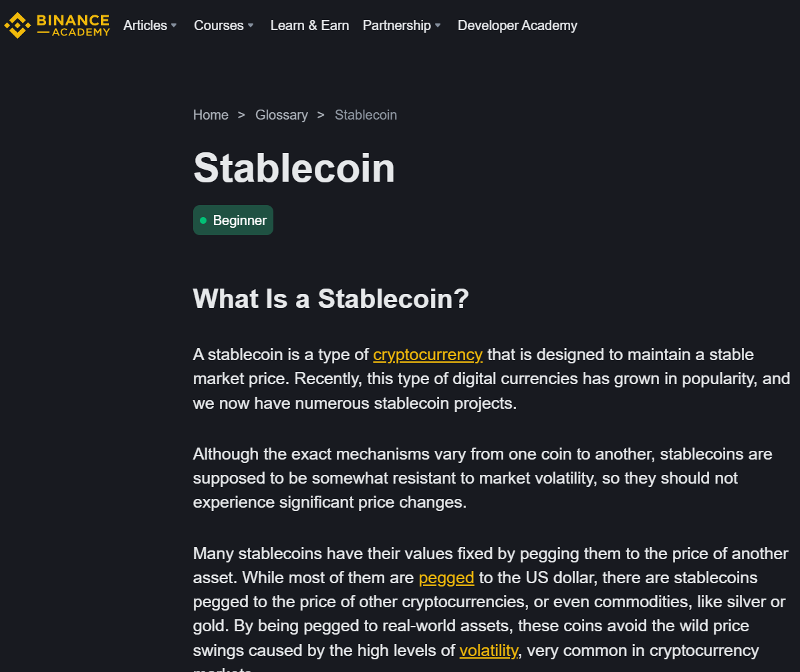Go to Developer Academy
This screenshot has width=800, height=672.
point(517,25)
